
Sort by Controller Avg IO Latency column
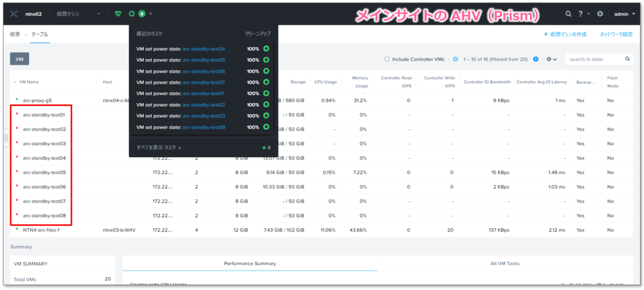(x=541, y=82)
